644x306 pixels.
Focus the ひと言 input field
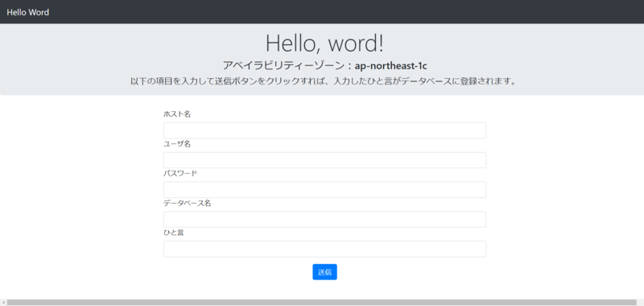pyautogui.click(x=325, y=249)
